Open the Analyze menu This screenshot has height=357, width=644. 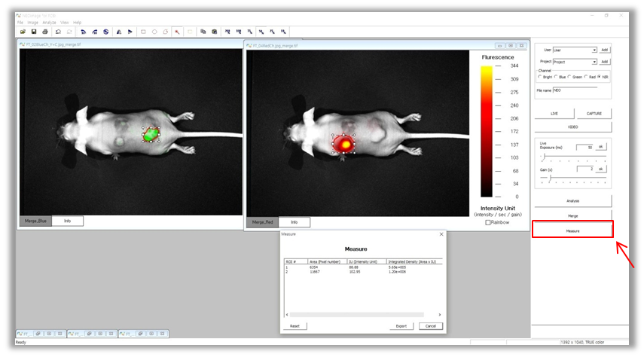point(49,23)
